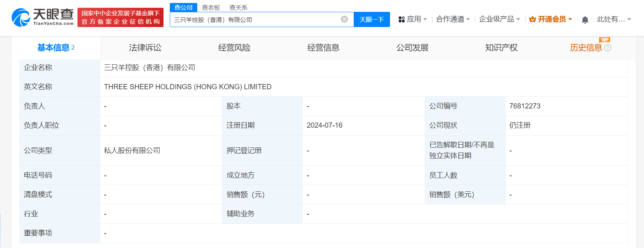Open the 开通会员 membership dropdown
Image resolution: width=644 pixels, height=248 pixels.
[x=551, y=19]
